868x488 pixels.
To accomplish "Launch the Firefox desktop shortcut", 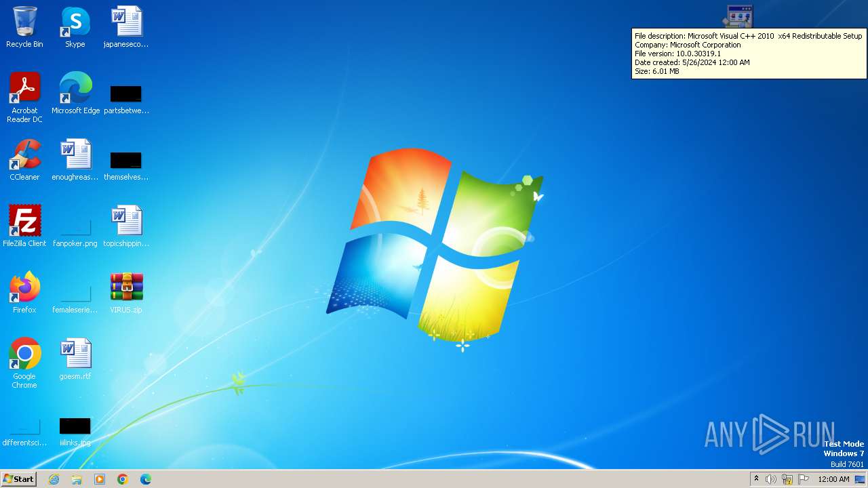I will 24,293.
